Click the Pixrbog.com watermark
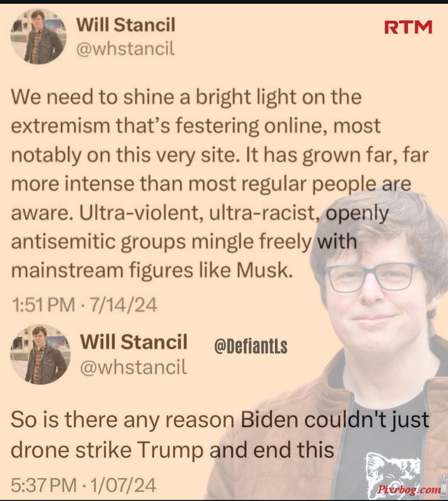 409,490
